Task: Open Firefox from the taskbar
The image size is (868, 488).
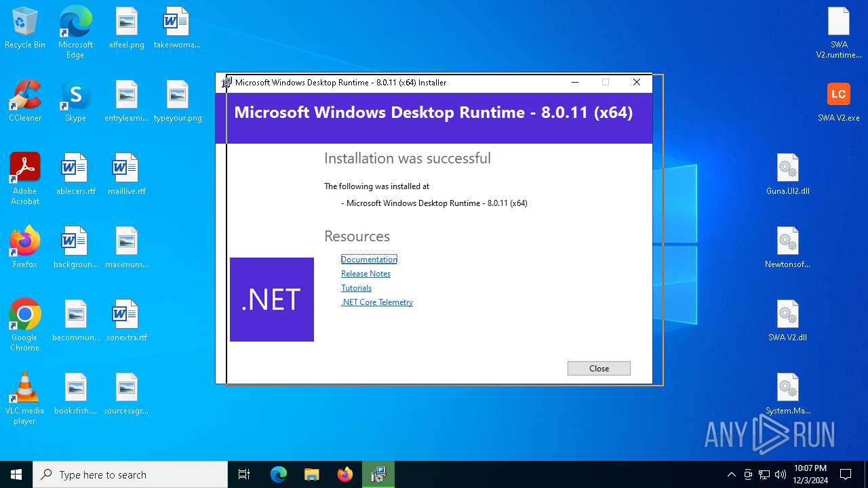Action: pyautogui.click(x=344, y=474)
